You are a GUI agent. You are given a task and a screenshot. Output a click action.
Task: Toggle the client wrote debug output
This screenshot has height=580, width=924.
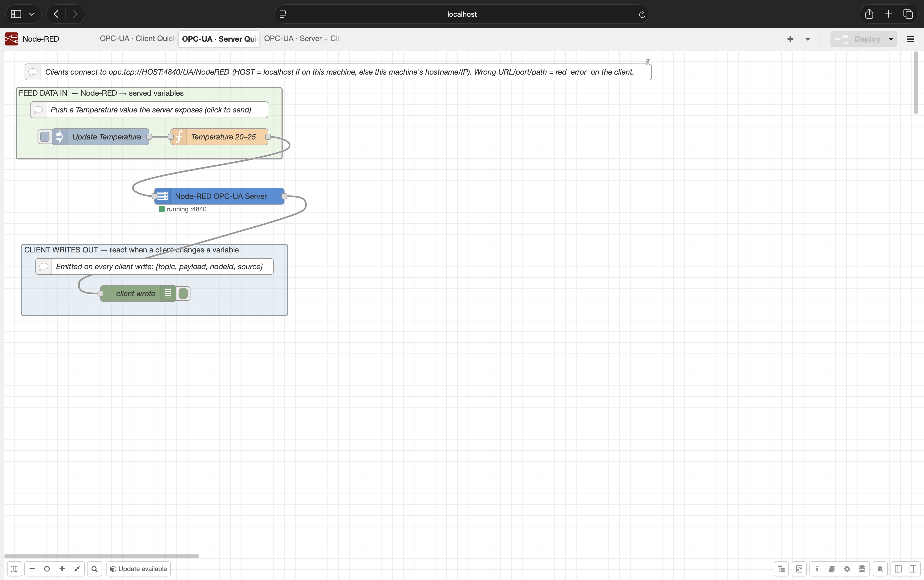click(183, 294)
